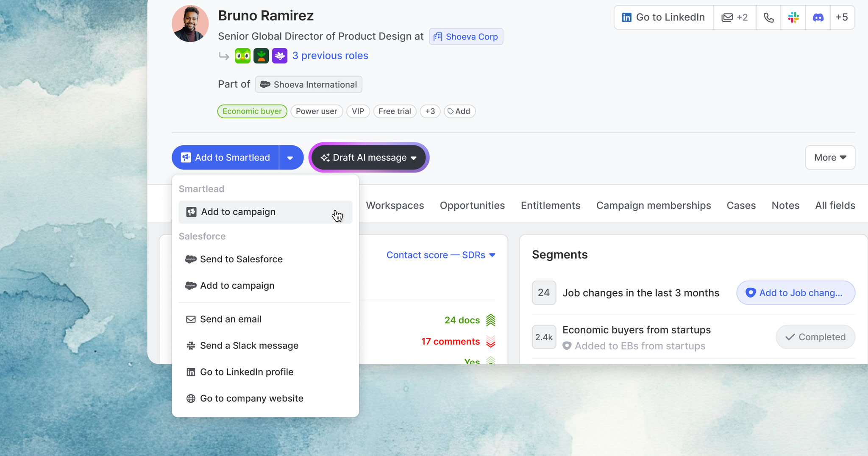
Task: Switch to the Campaign memberships tab
Action: pos(654,206)
